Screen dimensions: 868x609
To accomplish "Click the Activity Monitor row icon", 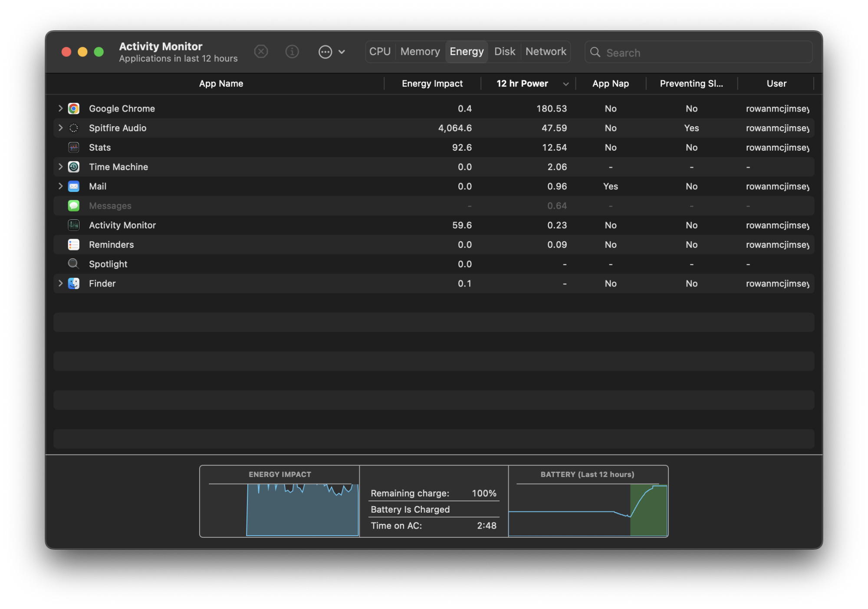I will point(74,225).
